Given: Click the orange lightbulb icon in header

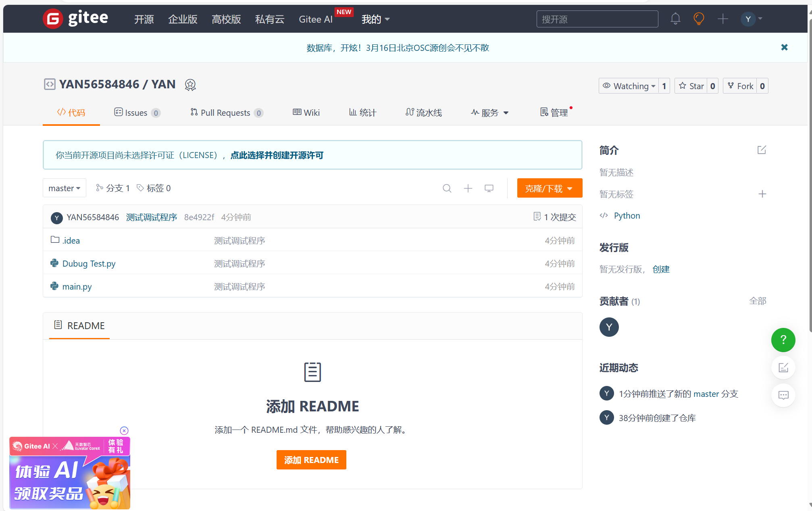Looking at the screenshot, I should point(699,19).
